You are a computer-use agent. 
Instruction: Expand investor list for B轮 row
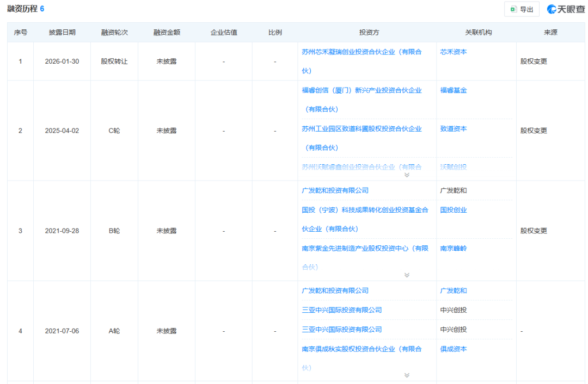tap(407, 275)
